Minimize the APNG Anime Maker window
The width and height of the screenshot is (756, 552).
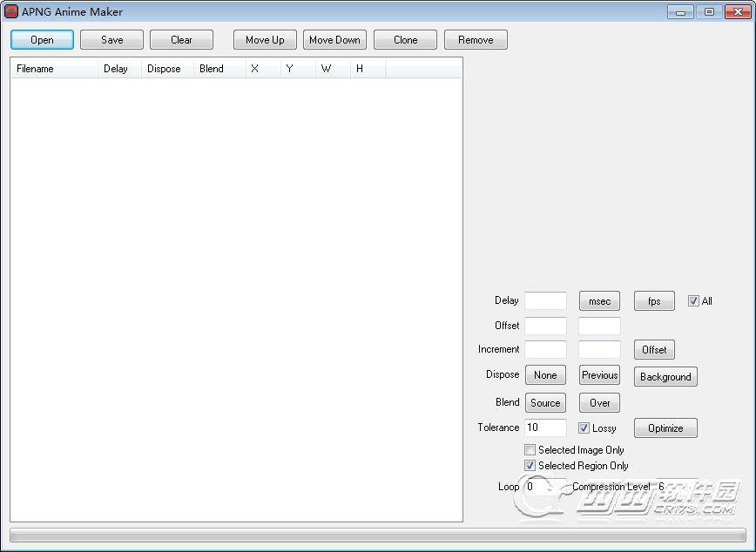[680, 12]
